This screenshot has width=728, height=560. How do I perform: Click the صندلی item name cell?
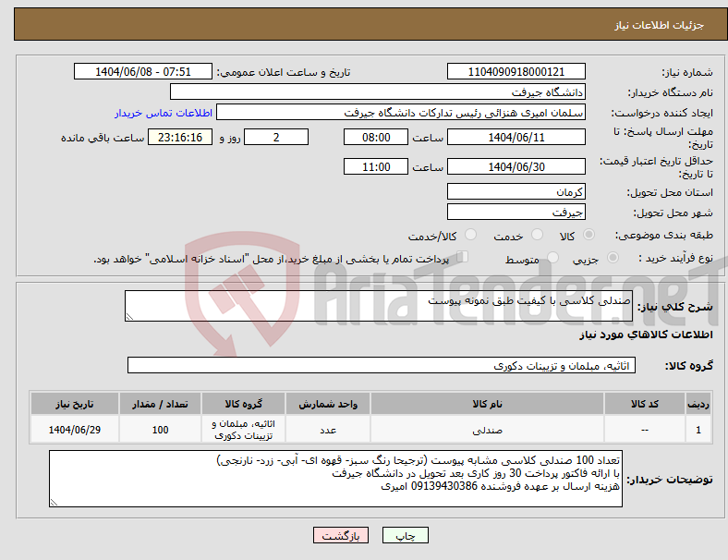(487, 430)
